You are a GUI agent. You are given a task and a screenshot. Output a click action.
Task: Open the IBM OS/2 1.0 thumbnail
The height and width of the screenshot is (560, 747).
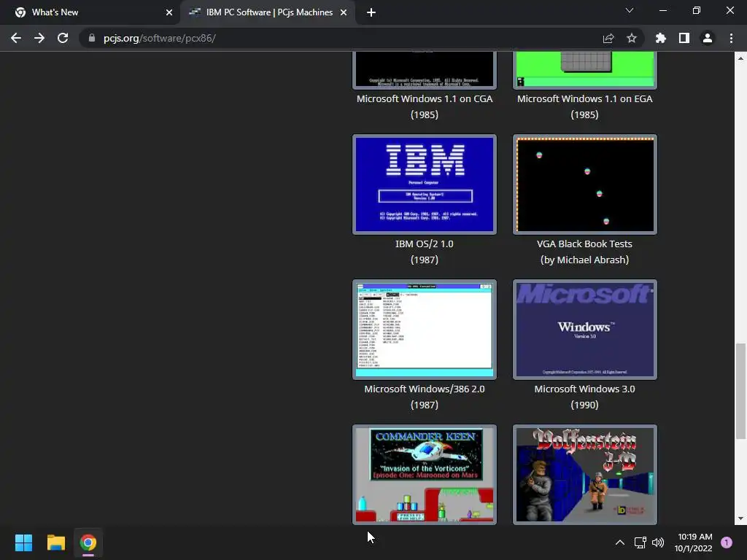click(x=425, y=184)
